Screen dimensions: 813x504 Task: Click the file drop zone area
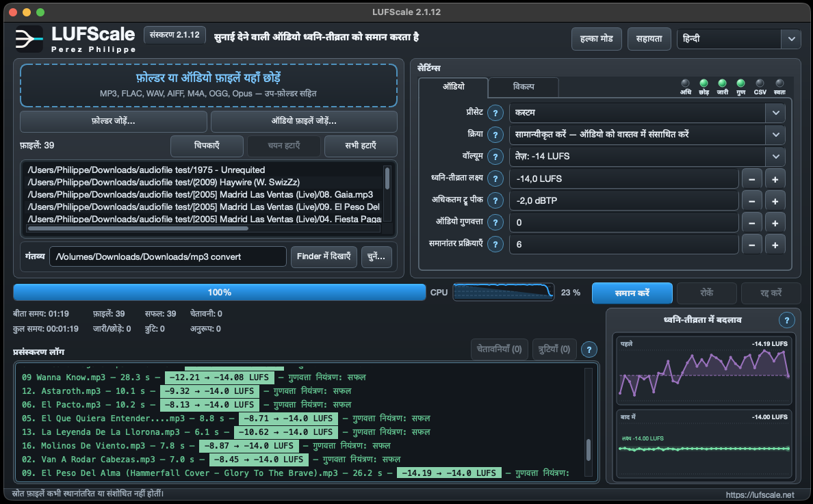tap(209, 85)
